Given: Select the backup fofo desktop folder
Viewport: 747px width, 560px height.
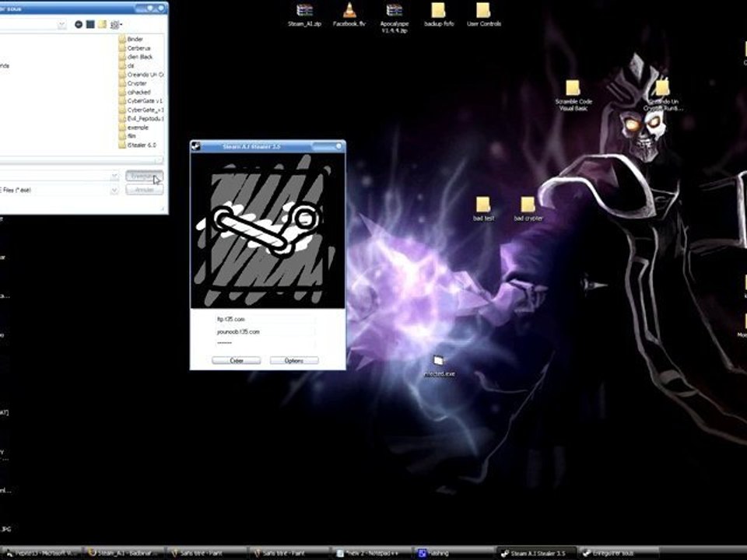Looking at the screenshot, I should [x=439, y=16].
